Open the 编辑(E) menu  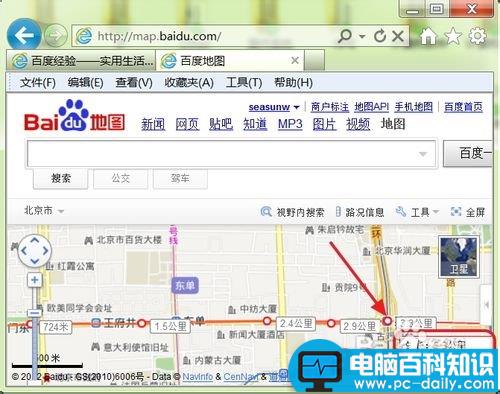coord(85,82)
